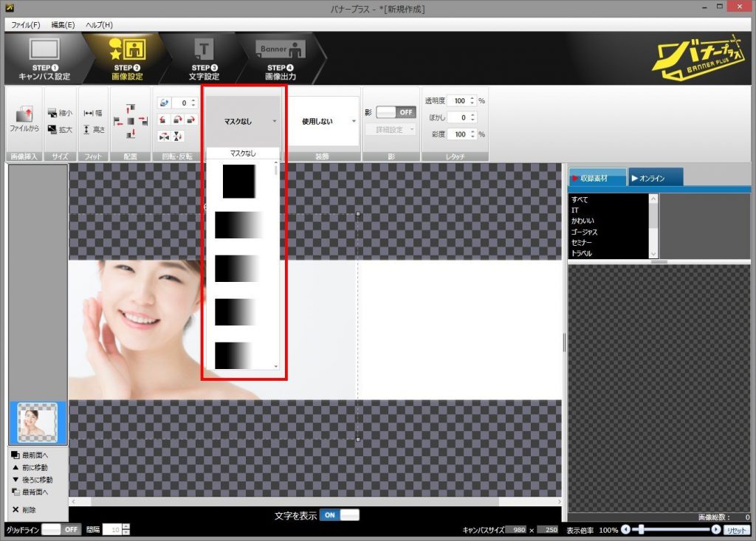The width and height of the screenshot is (756, 541).
Task: Fit image to canvas height (高さ)
Action: [x=93, y=130]
